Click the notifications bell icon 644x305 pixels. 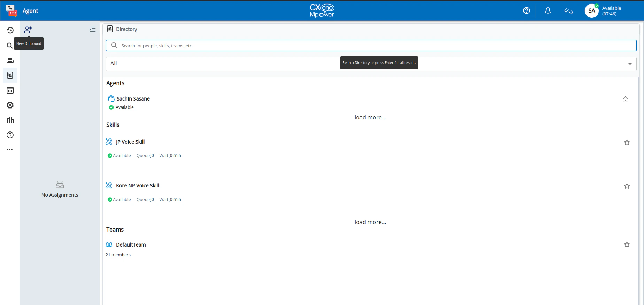click(548, 11)
